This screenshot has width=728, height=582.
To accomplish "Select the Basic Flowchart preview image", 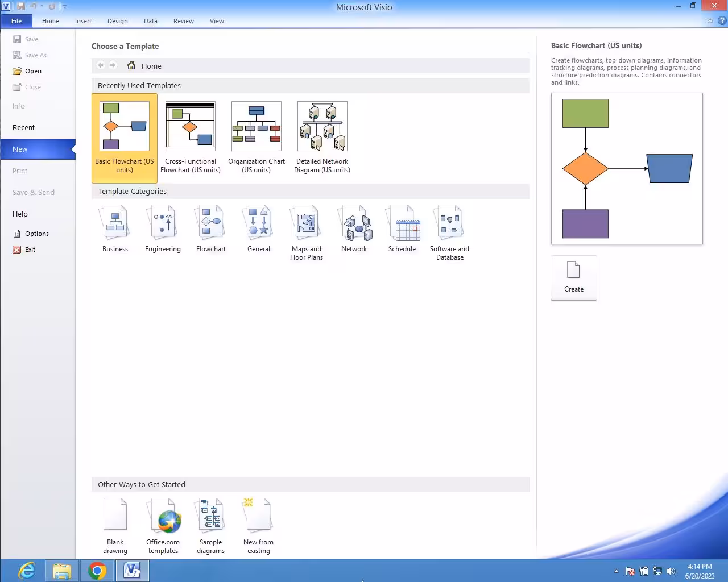I will pos(627,168).
